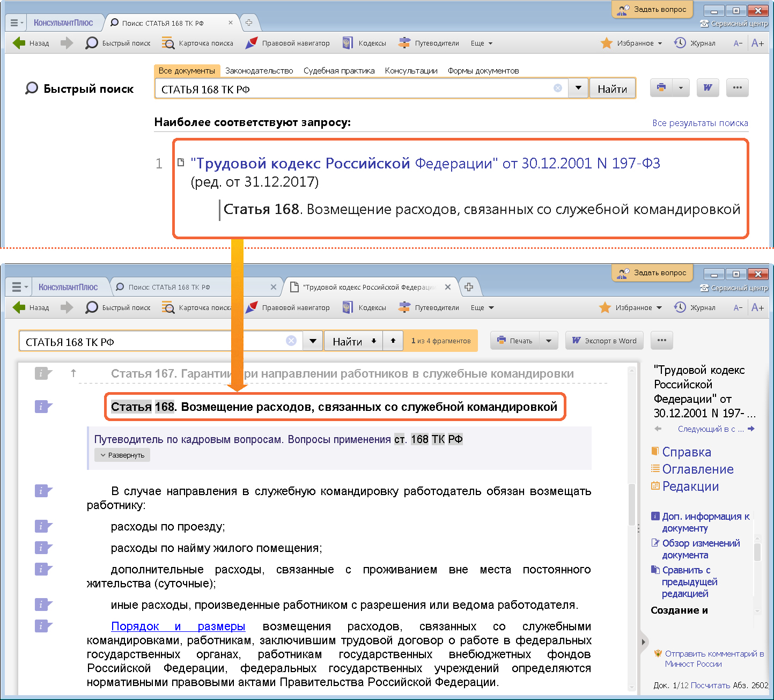Open the three-dots menu in the top window
Image resolution: width=774 pixels, height=700 pixels.
(x=737, y=87)
